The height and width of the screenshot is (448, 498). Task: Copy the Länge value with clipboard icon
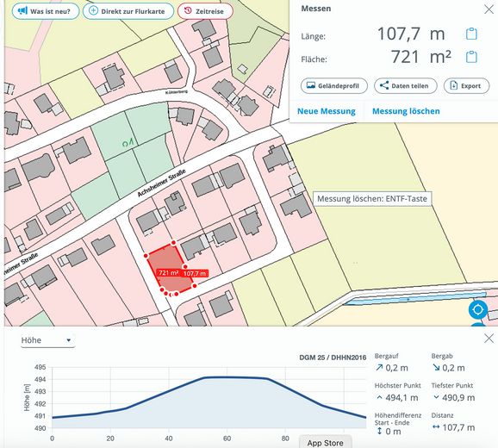click(471, 34)
